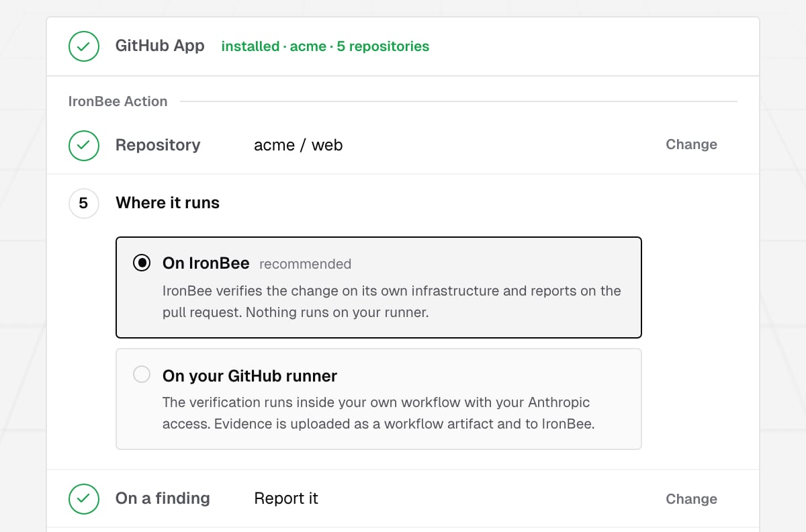
Task: Click the Where it runs heading
Action: click(167, 203)
